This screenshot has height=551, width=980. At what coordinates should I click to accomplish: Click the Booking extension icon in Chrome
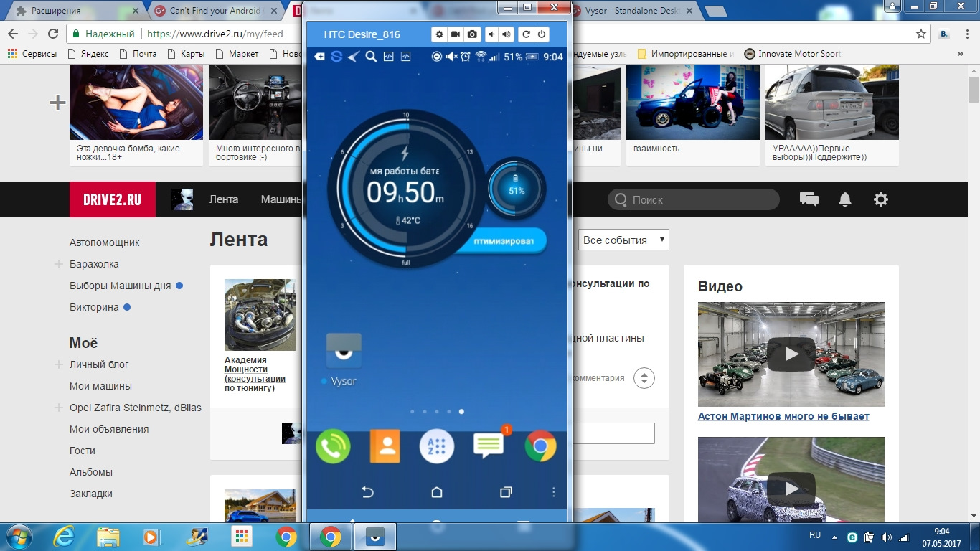945,34
